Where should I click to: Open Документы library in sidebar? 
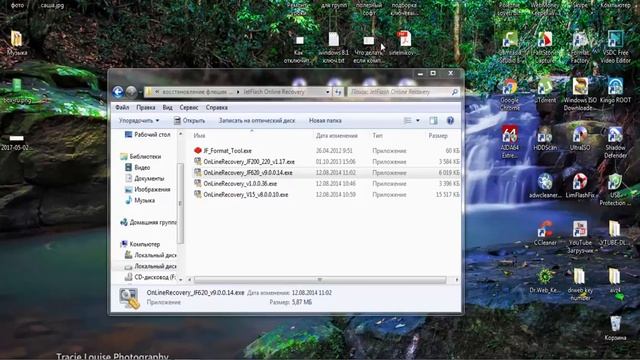tap(144, 178)
